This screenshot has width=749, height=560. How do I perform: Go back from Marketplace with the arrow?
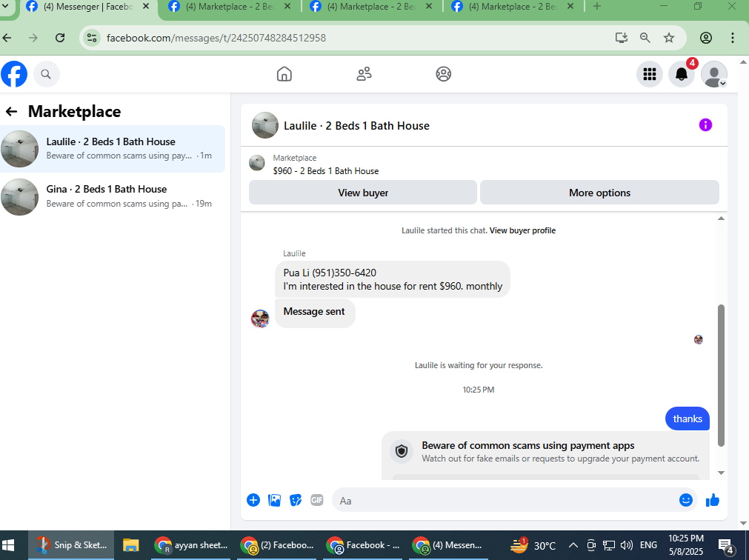click(x=11, y=112)
